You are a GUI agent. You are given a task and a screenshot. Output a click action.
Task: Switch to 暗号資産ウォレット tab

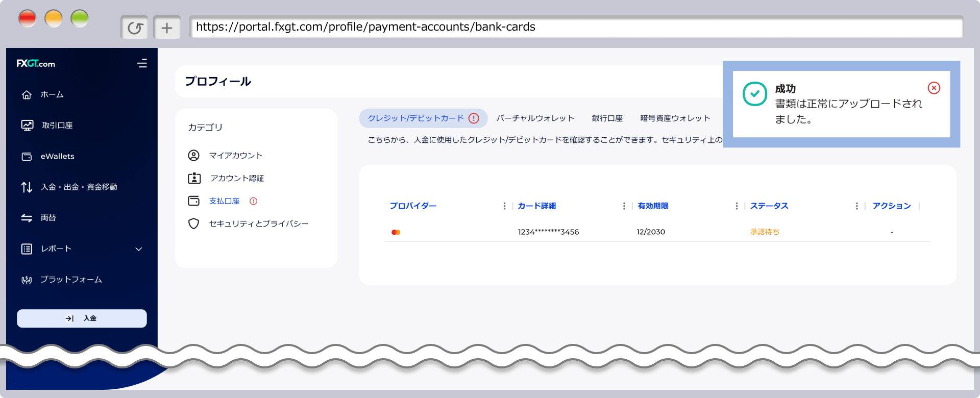click(x=675, y=118)
